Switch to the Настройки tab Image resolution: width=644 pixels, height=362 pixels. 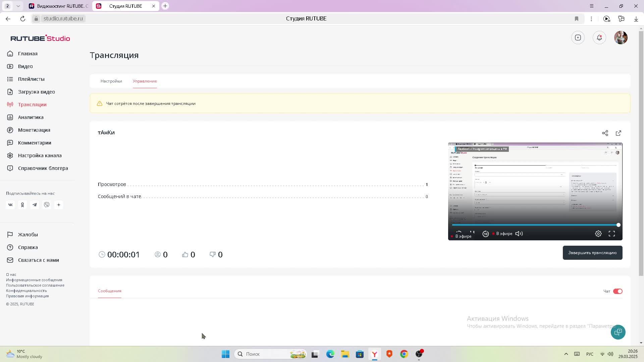tap(111, 81)
